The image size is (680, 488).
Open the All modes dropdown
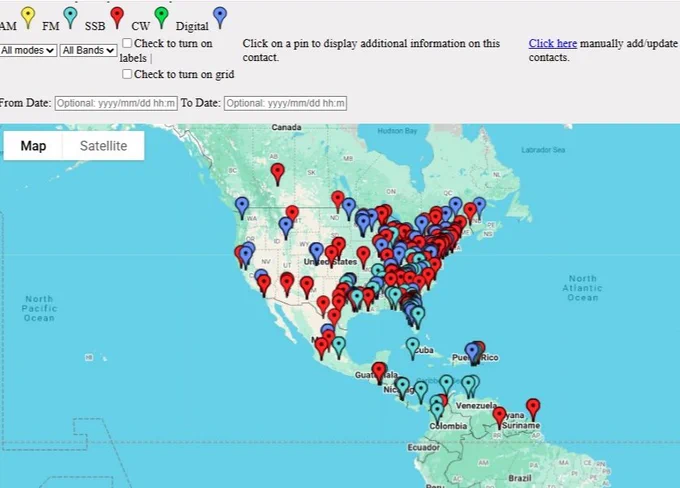coord(28,50)
